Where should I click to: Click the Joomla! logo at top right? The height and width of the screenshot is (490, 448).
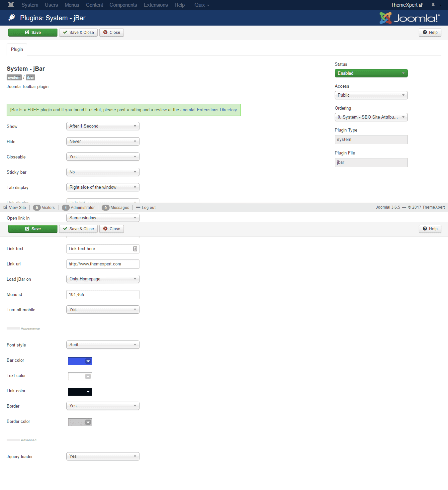[409, 18]
